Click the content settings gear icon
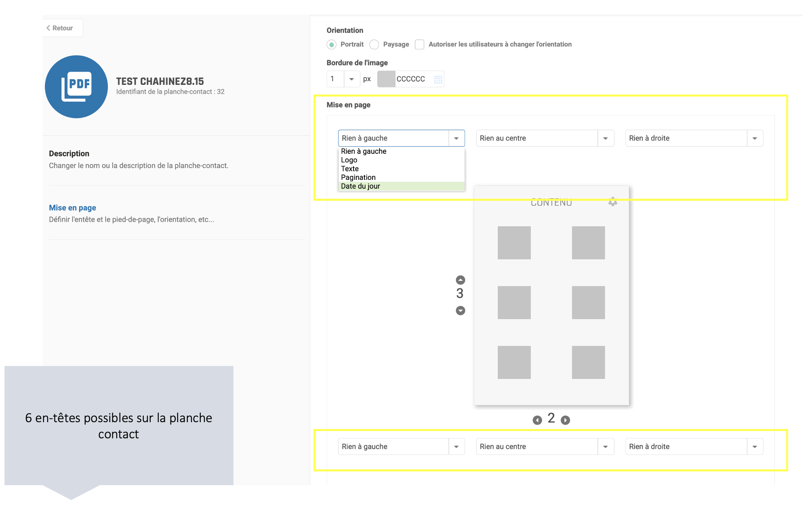Image resolution: width=812 pixels, height=509 pixels. click(612, 202)
